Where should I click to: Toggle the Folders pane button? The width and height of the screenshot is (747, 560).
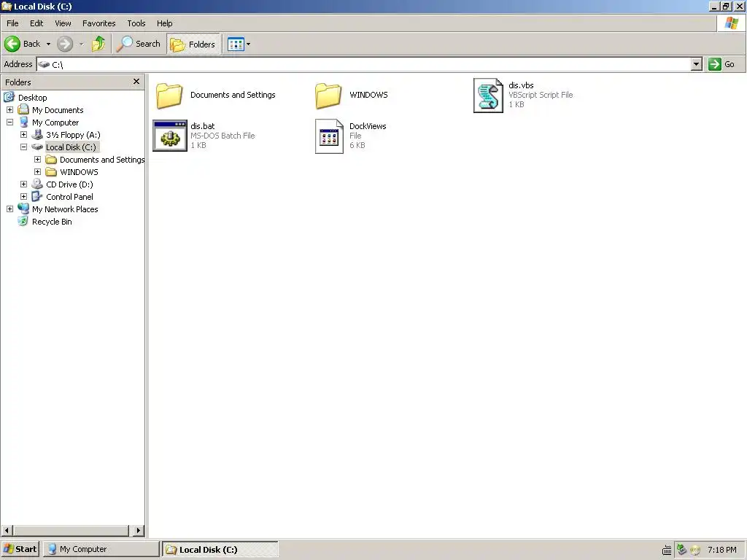point(193,44)
